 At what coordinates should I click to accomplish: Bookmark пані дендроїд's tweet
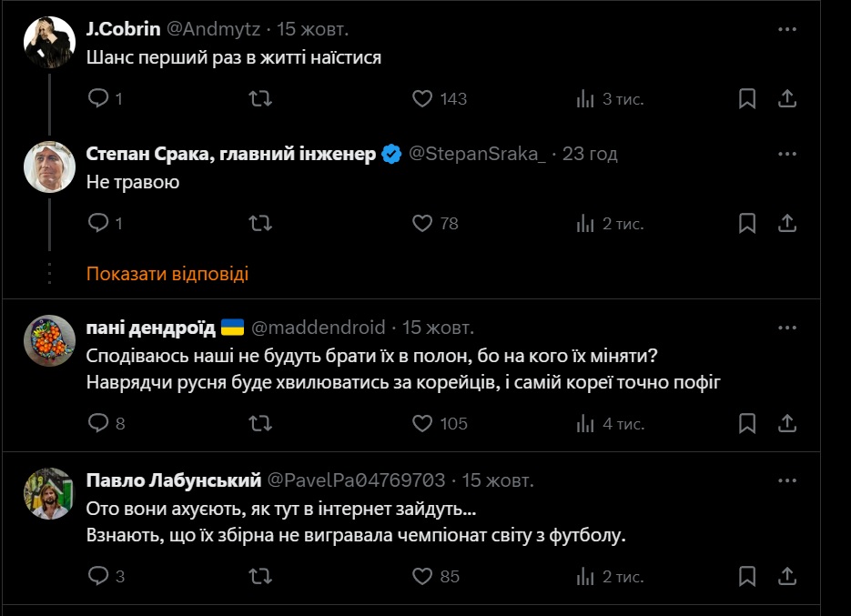747,423
